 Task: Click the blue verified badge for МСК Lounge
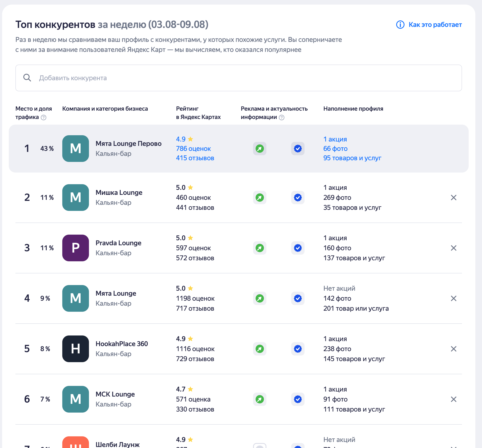pyautogui.click(x=298, y=399)
